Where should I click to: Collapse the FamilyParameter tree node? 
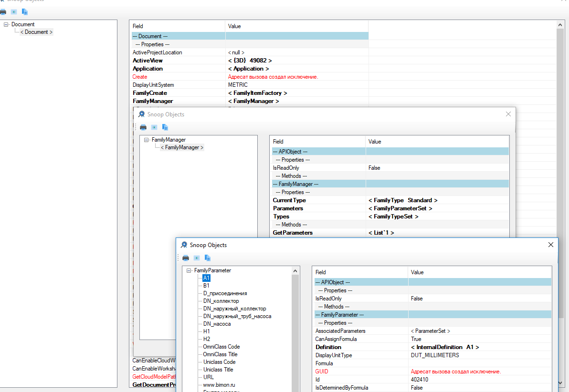coord(189,270)
